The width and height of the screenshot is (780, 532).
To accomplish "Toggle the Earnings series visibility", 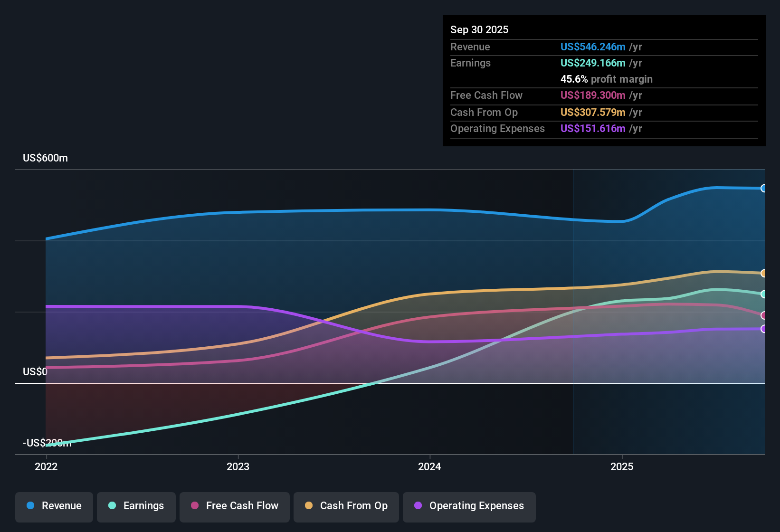I will (x=136, y=506).
